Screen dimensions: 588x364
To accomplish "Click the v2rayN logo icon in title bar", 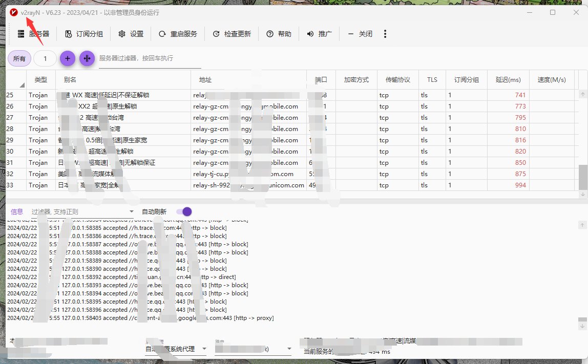I will tap(14, 12).
